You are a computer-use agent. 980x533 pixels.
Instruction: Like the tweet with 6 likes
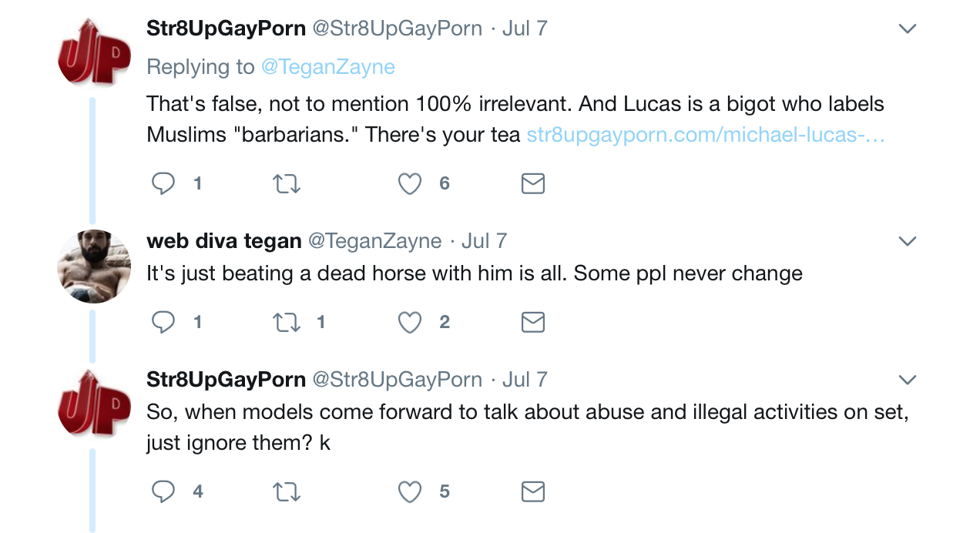click(x=409, y=183)
